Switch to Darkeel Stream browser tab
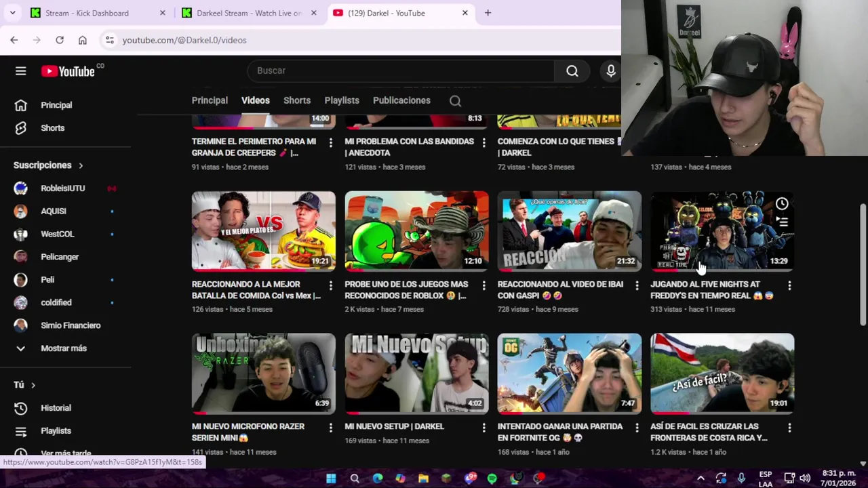Viewport: 868px width, 488px height. click(250, 13)
